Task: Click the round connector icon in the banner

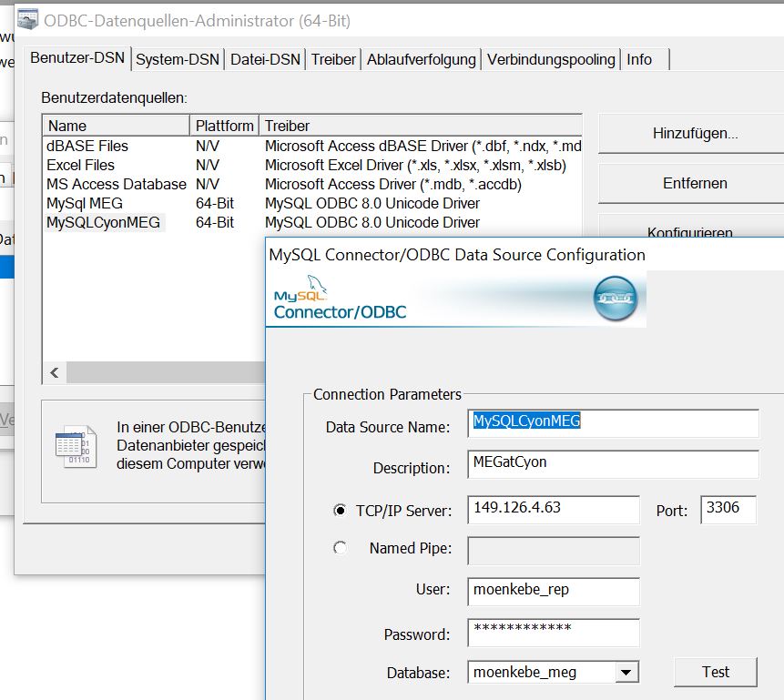Action: pyautogui.click(x=615, y=299)
